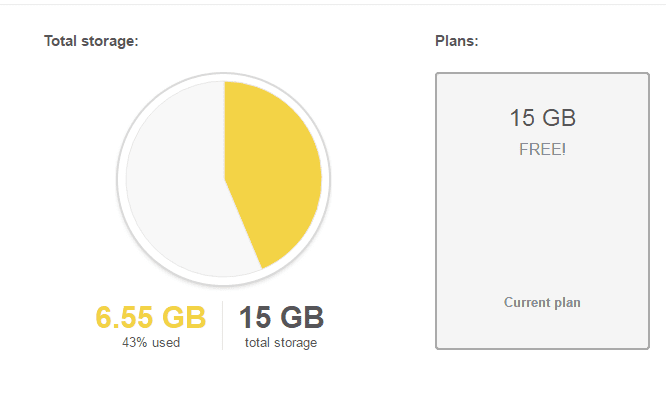Click the grey border of the 15 GB plan card
The height and width of the screenshot is (395, 666).
coord(436,211)
